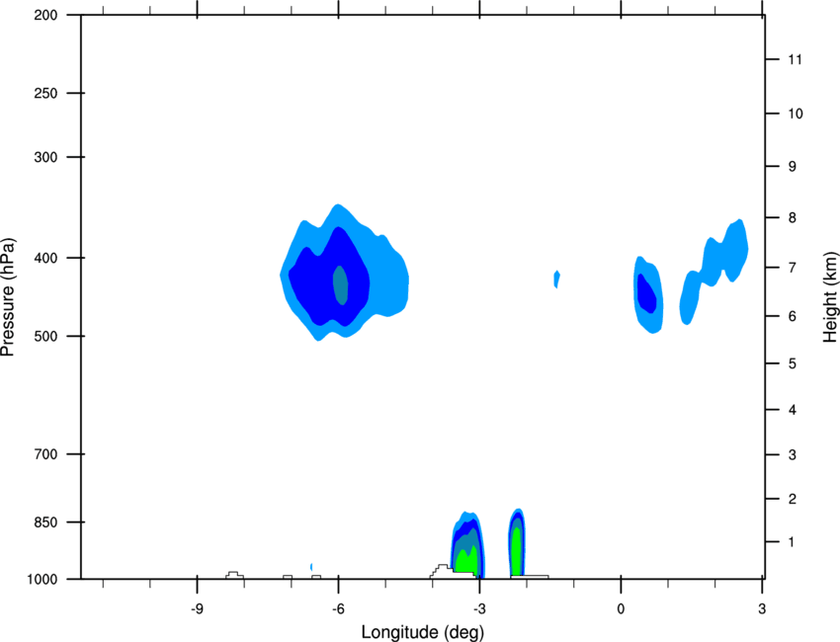Click the 200 pressure tick label

point(45,15)
